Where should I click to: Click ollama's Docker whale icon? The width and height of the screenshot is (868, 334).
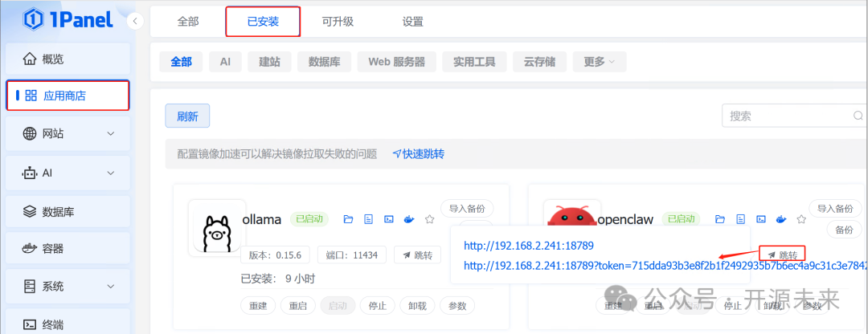408,219
